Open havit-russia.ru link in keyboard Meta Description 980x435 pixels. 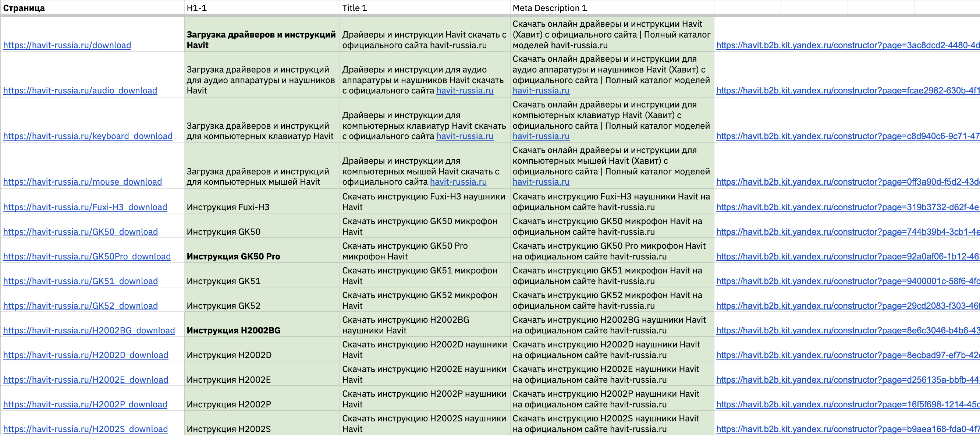[x=541, y=136]
